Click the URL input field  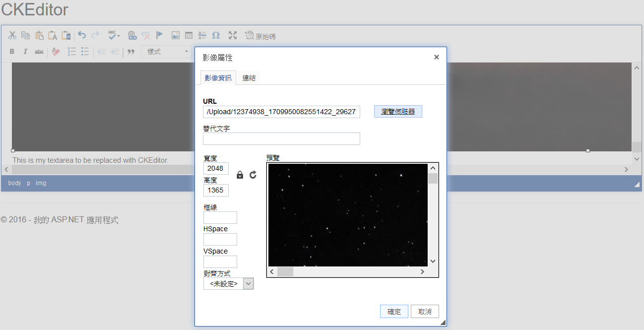pos(281,112)
